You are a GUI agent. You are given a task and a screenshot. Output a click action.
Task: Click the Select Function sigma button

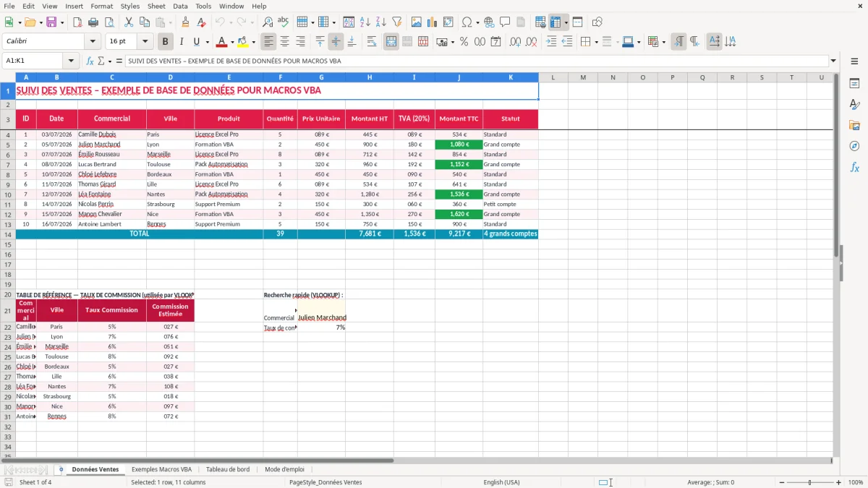click(x=101, y=61)
